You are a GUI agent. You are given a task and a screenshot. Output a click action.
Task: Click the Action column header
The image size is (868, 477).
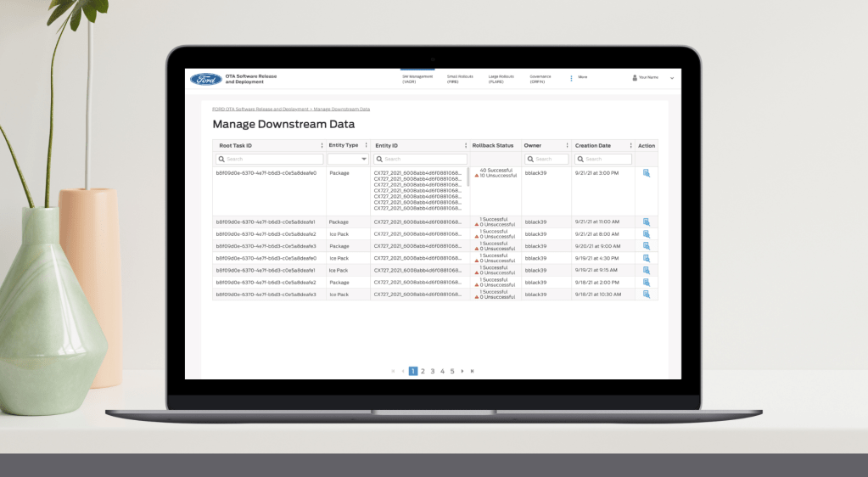pos(647,146)
